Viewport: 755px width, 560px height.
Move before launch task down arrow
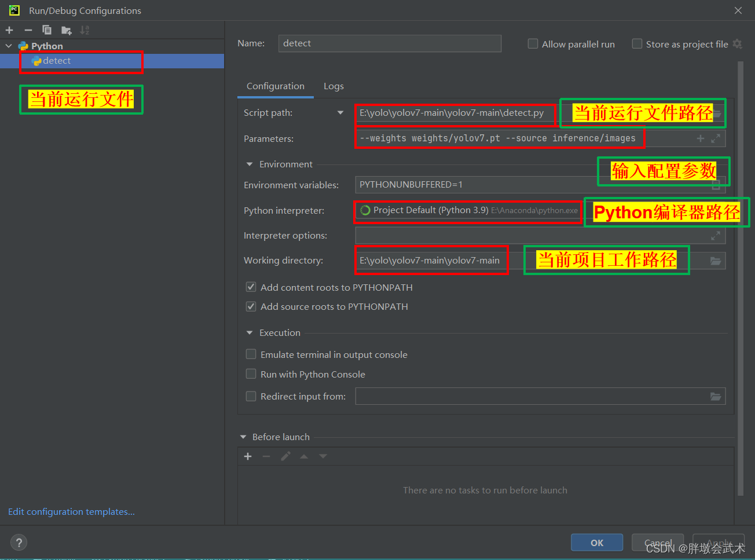pyautogui.click(x=323, y=456)
